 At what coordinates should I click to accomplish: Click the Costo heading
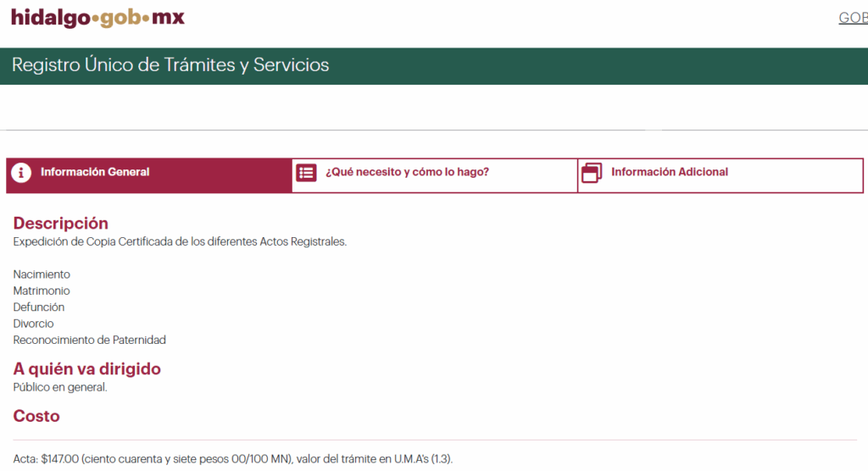pos(36,416)
